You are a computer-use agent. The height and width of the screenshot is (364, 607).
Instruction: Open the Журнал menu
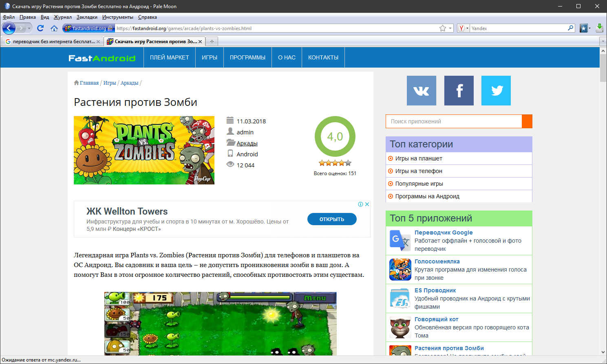click(63, 17)
